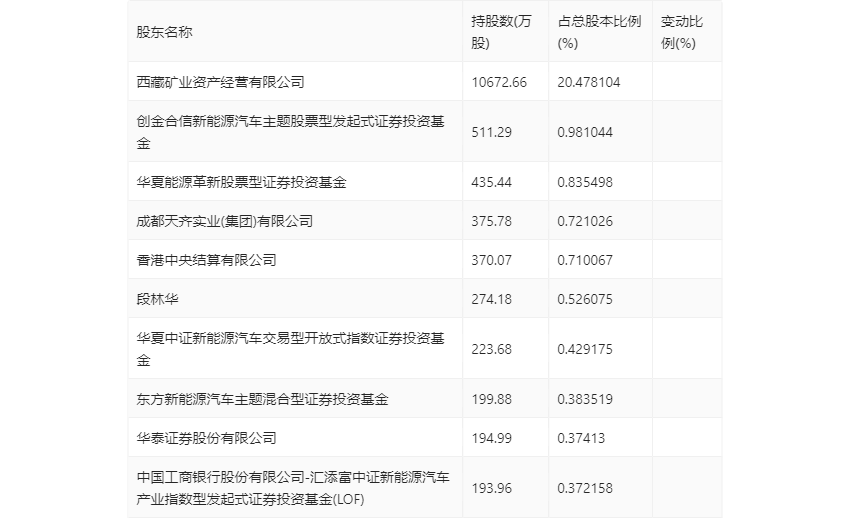Select the shareholding value 511.29
The height and width of the screenshot is (518, 850).
(491, 132)
